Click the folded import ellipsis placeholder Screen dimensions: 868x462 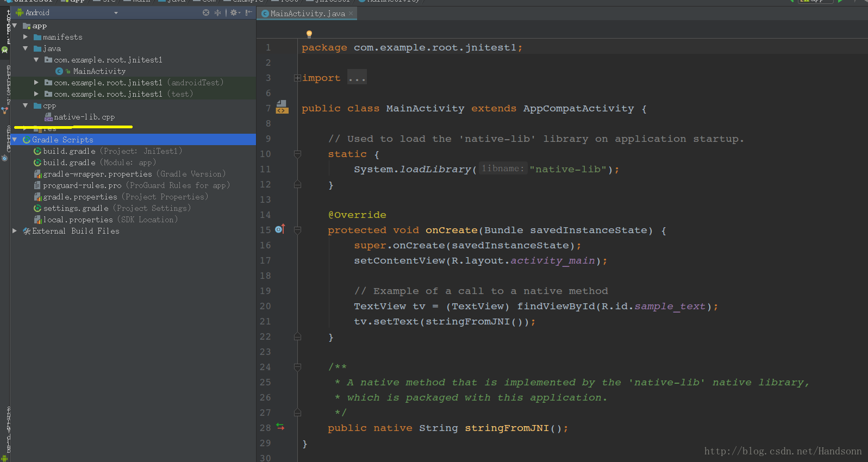(357, 78)
